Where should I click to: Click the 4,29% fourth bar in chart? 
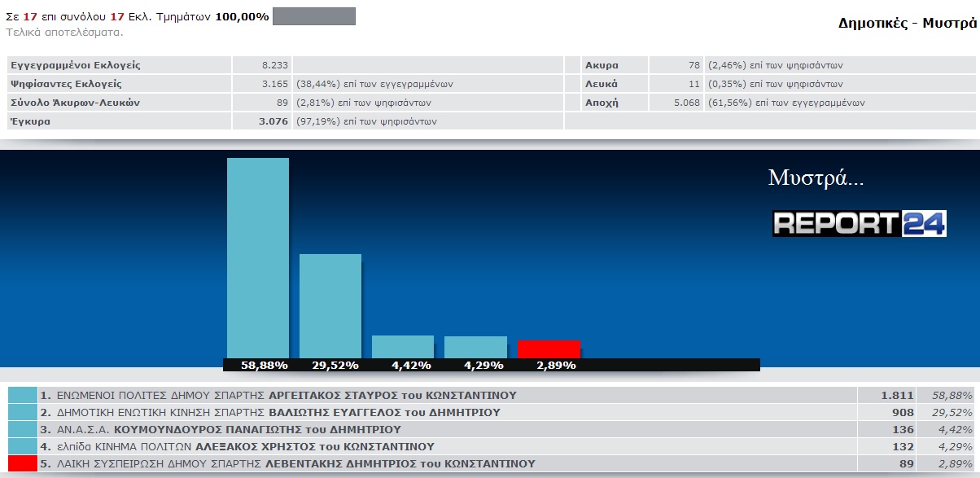pyautogui.click(x=475, y=347)
